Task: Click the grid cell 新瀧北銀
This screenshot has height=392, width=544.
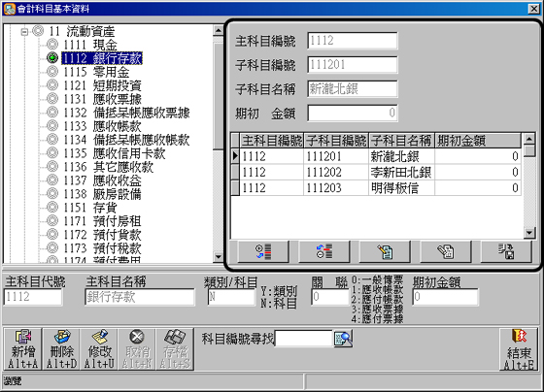Action: 402,156
